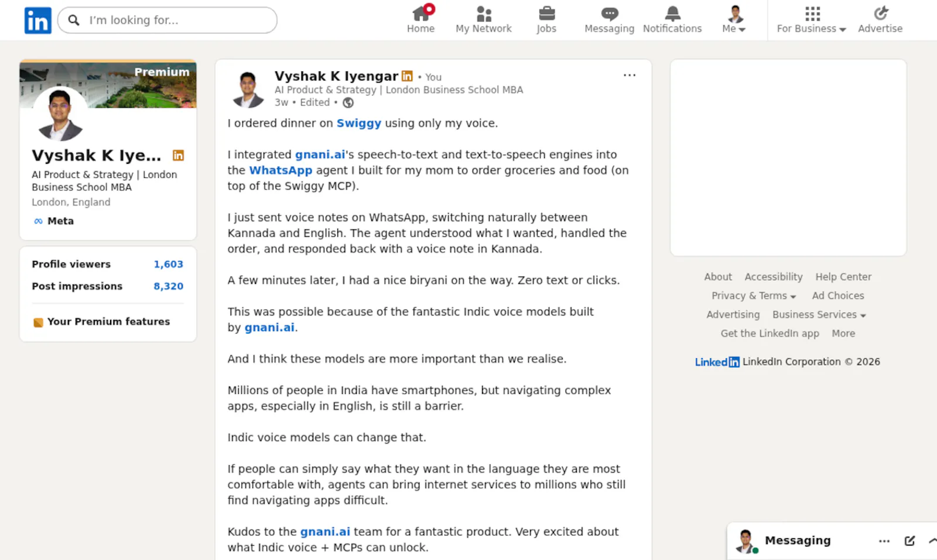The height and width of the screenshot is (560, 937).
Task: View Profile viewers count 1,603
Action: point(107,264)
